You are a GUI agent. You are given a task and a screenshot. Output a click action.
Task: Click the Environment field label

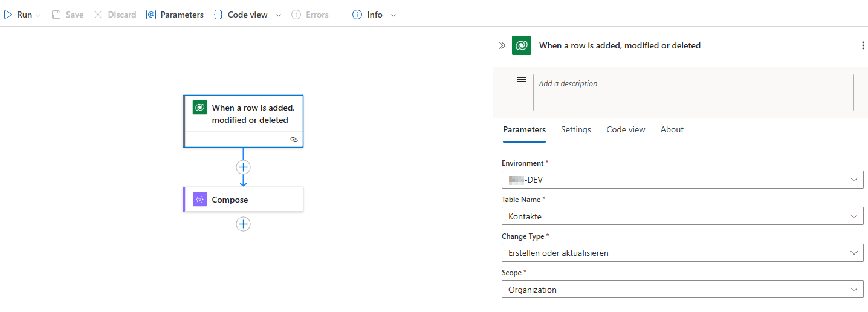coord(523,163)
